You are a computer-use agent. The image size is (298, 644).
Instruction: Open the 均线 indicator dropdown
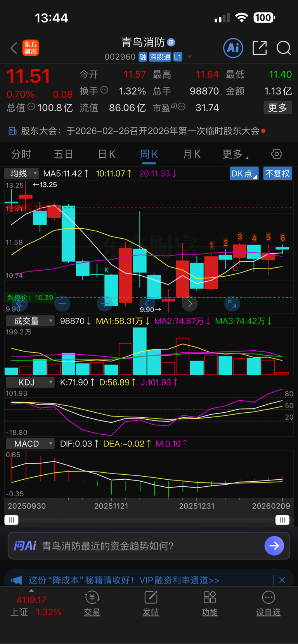[22, 173]
